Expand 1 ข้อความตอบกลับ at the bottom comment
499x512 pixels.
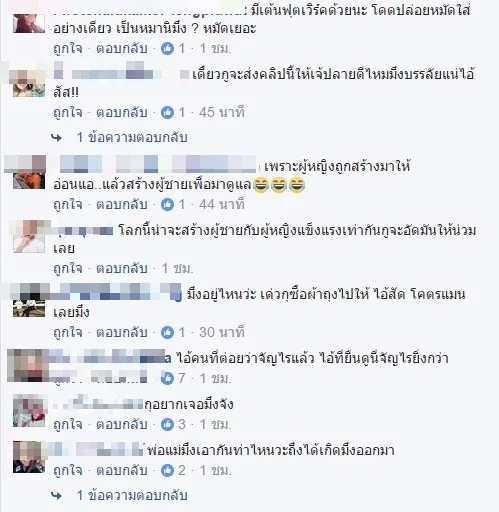coord(132,495)
